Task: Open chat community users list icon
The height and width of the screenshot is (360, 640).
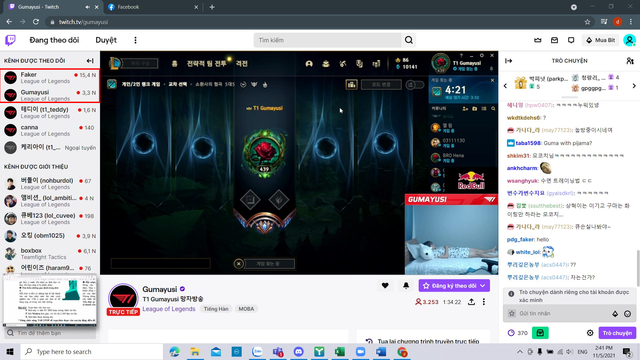Action: pyautogui.click(x=630, y=61)
